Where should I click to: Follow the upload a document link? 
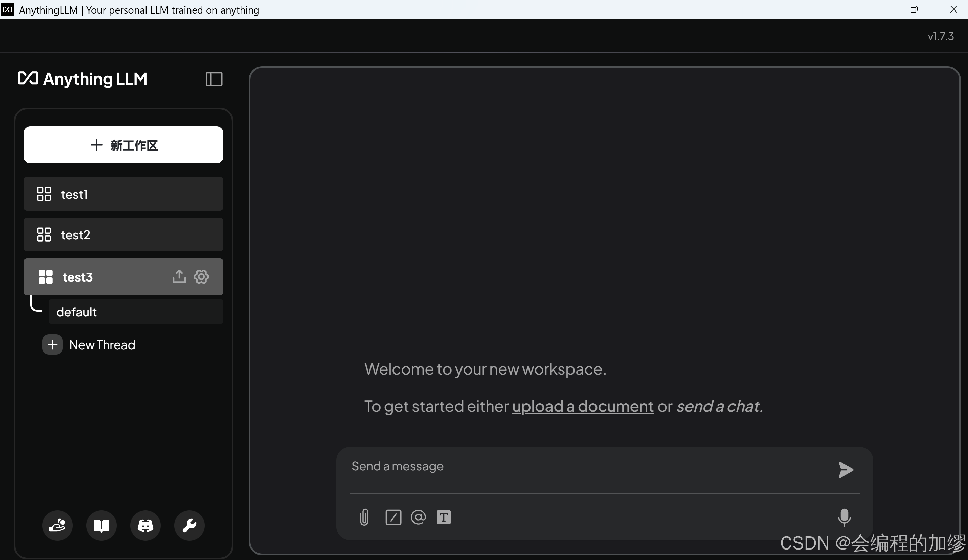tap(582, 406)
